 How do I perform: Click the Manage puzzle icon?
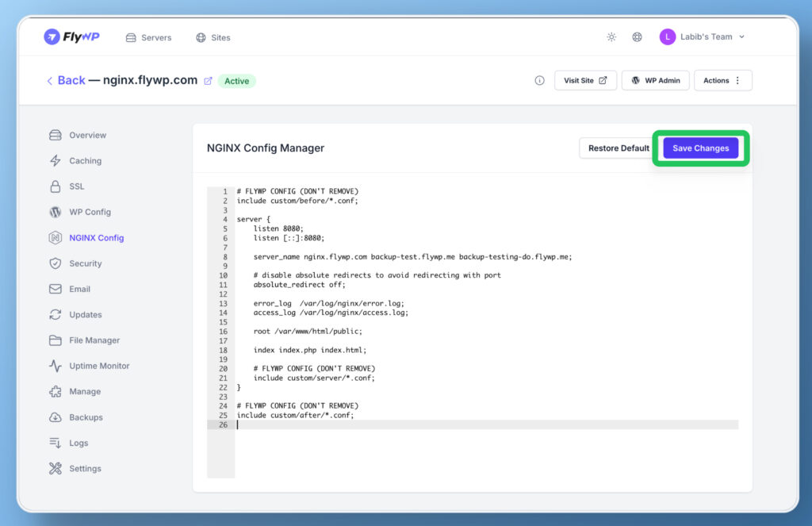pyautogui.click(x=56, y=392)
